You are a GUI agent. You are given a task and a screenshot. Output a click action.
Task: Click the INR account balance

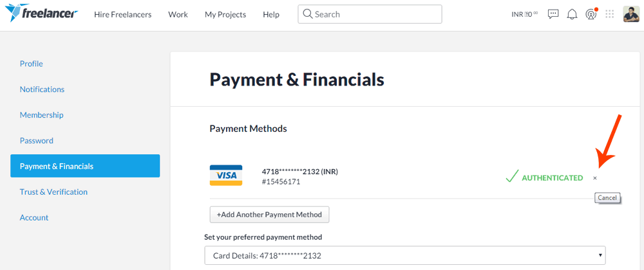(x=524, y=14)
